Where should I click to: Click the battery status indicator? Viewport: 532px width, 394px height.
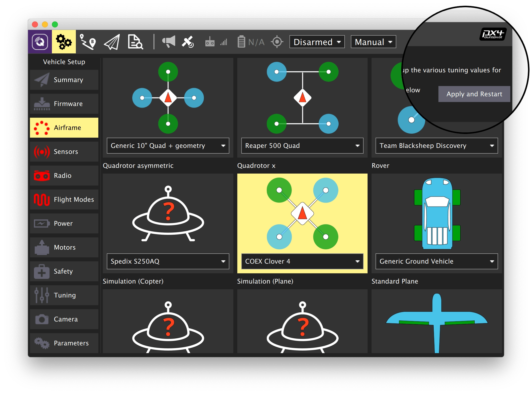tap(251, 42)
